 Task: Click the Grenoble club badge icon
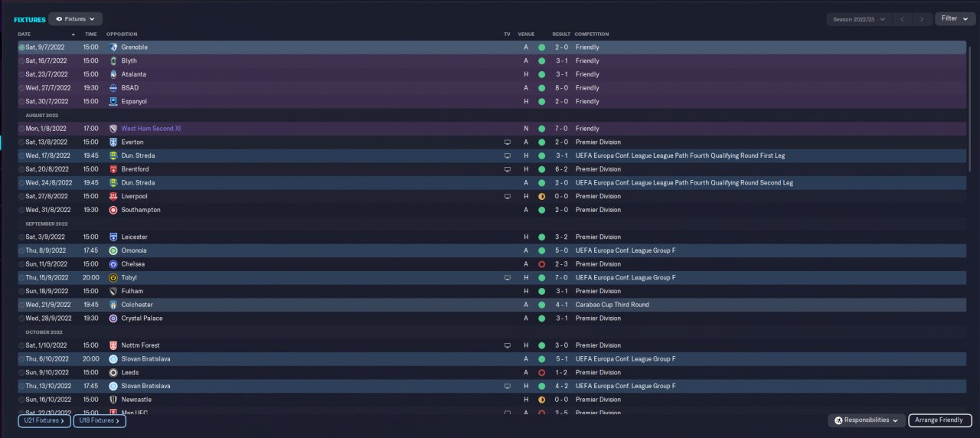coord(113,47)
